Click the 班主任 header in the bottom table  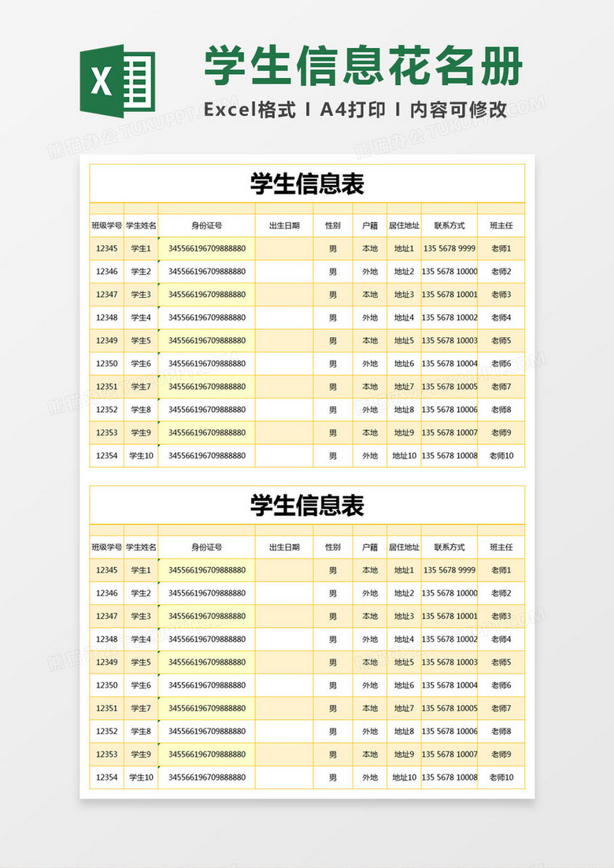point(501,547)
